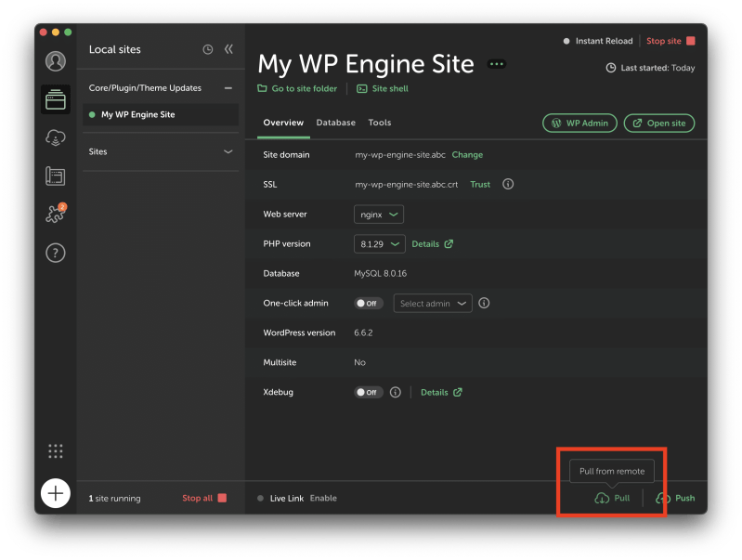
Task: Switch to the Database tab
Action: [x=335, y=123]
